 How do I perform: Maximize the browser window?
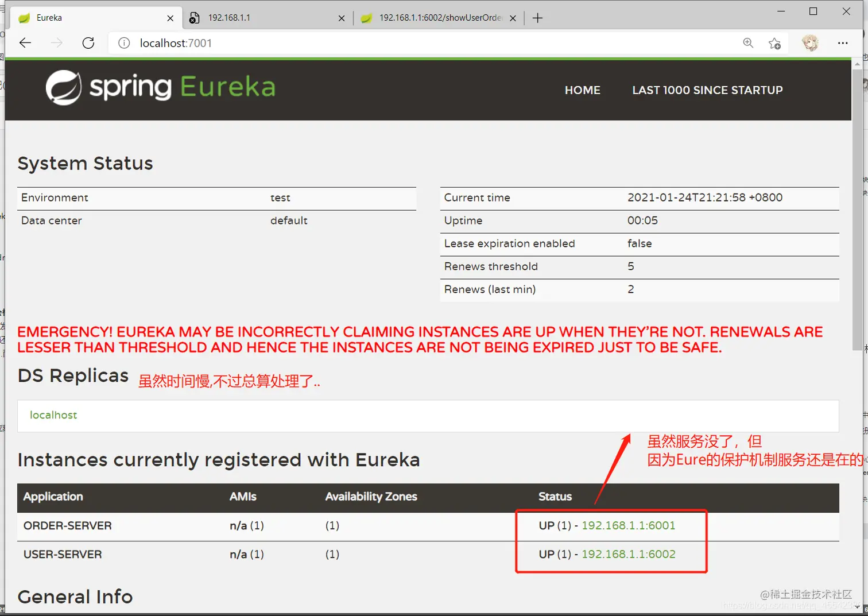click(813, 11)
